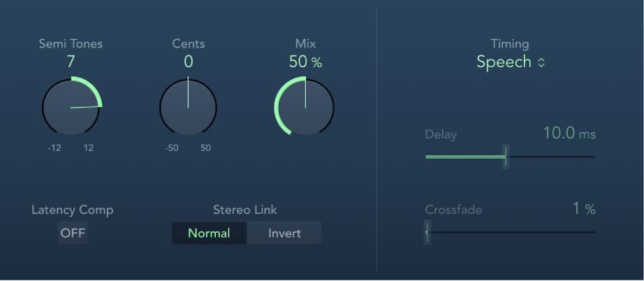Click the Mix value 50 %
Screen dimensions: 644x281
305,62
